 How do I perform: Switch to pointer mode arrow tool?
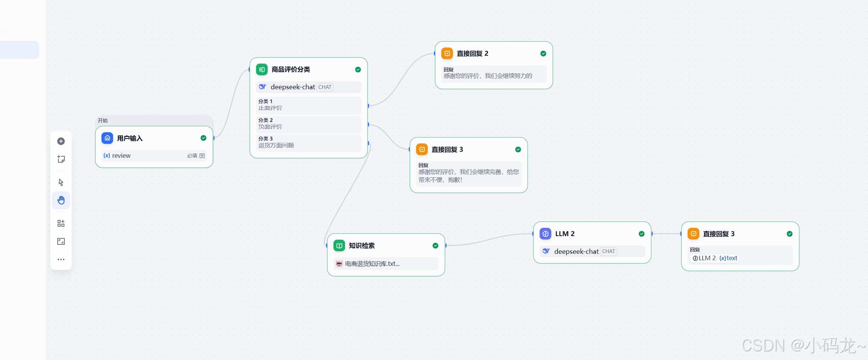(x=61, y=182)
